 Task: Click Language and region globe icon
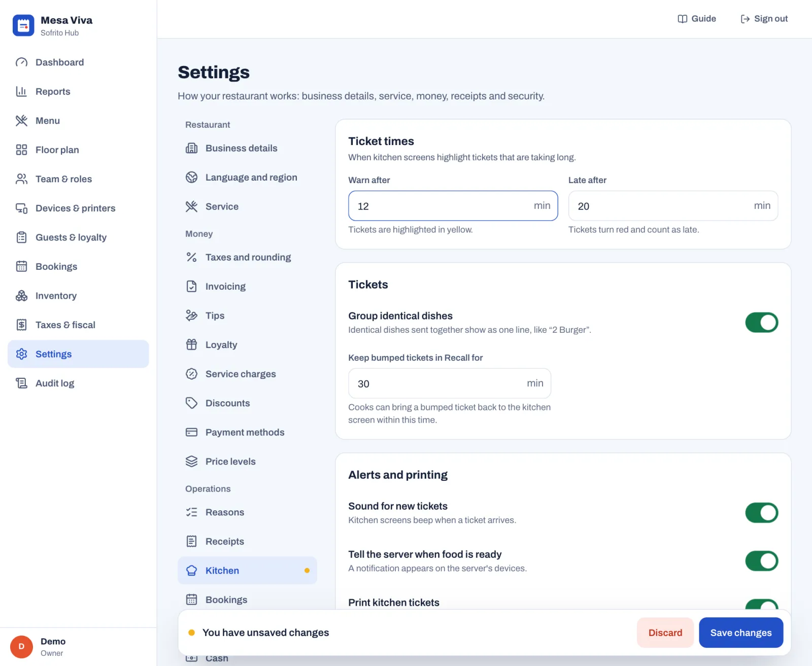[x=191, y=177]
